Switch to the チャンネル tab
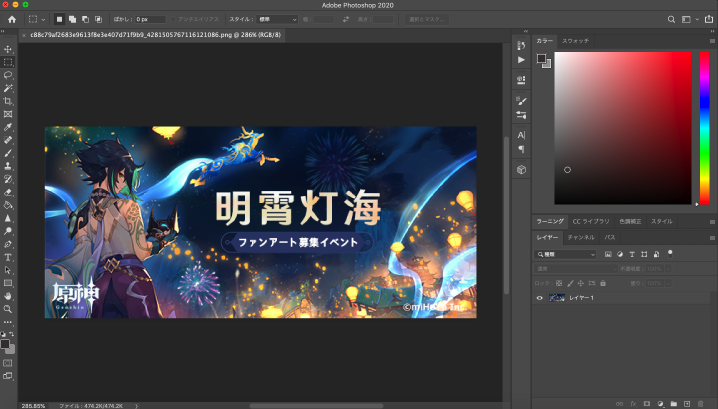Screen dimensions: 718x409 [581, 237]
